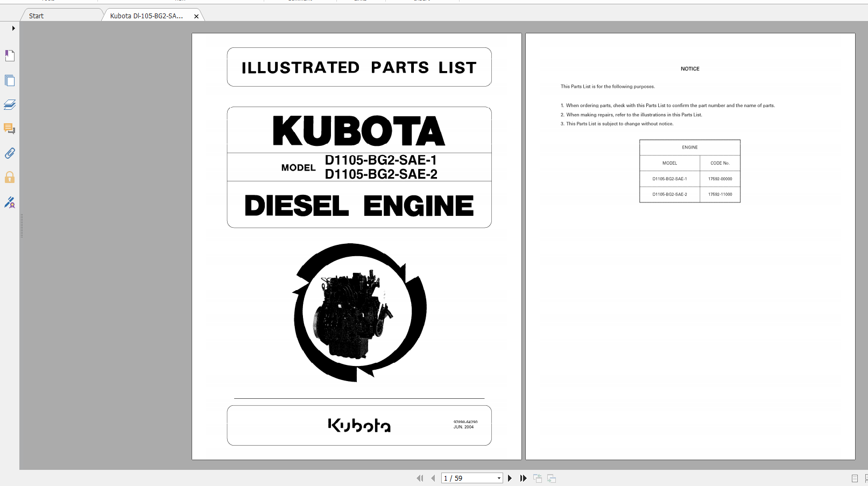Open the Page Thumbnails panel
The height and width of the screenshot is (486, 868).
[x=10, y=80]
